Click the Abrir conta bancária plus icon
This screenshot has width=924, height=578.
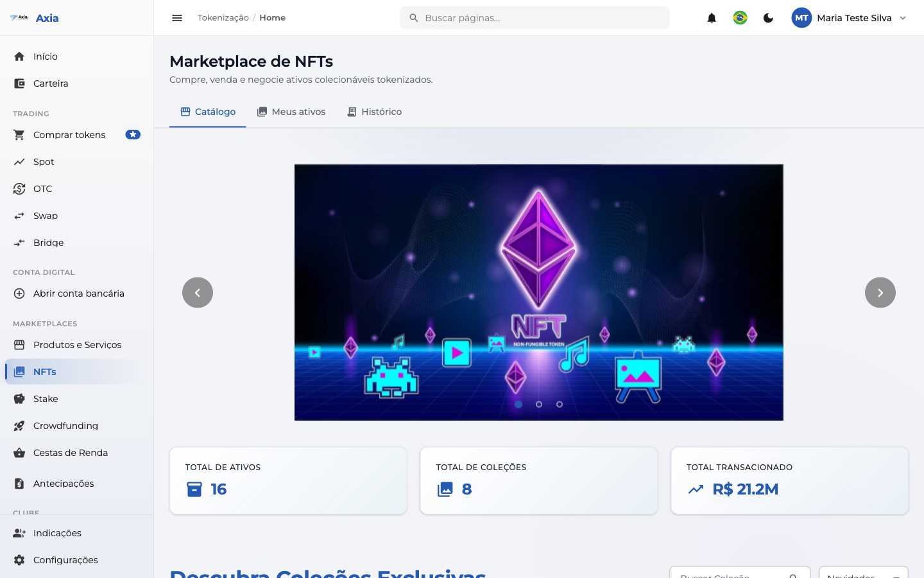pyautogui.click(x=19, y=293)
